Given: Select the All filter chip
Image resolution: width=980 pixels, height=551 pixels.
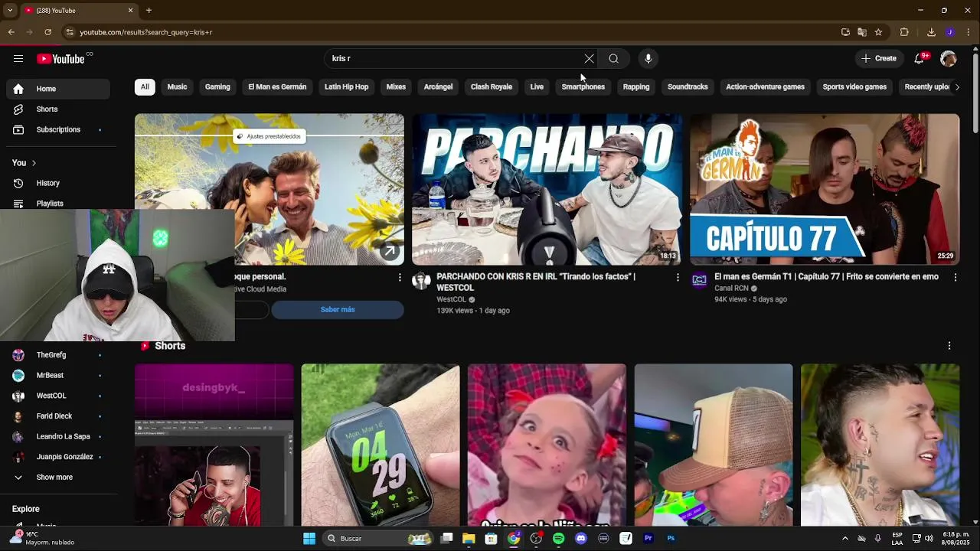Looking at the screenshot, I should coord(145,86).
